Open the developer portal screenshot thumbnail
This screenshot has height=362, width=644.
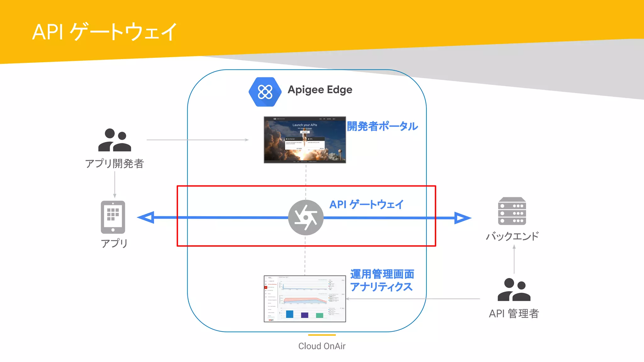pyautogui.click(x=305, y=140)
